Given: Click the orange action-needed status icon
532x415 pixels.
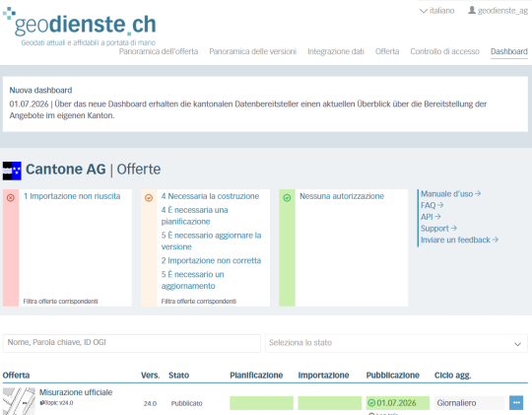Looking at the screenshot, I should click(149, 198).
